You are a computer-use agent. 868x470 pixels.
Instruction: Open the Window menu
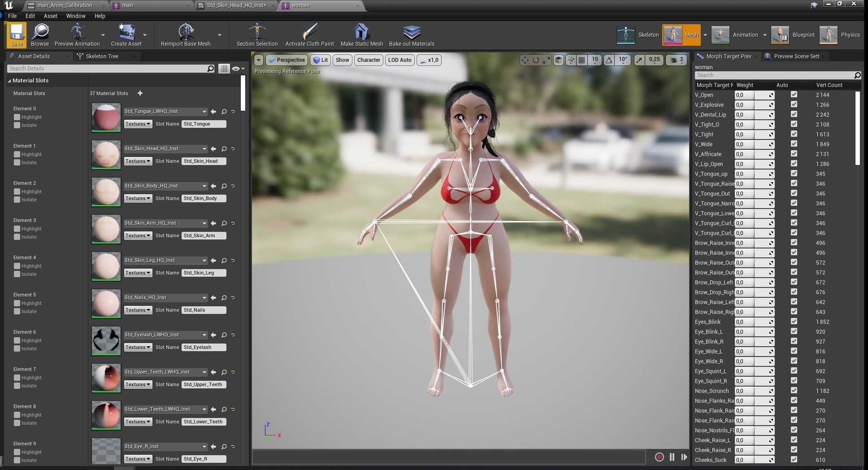click(76, 16)
